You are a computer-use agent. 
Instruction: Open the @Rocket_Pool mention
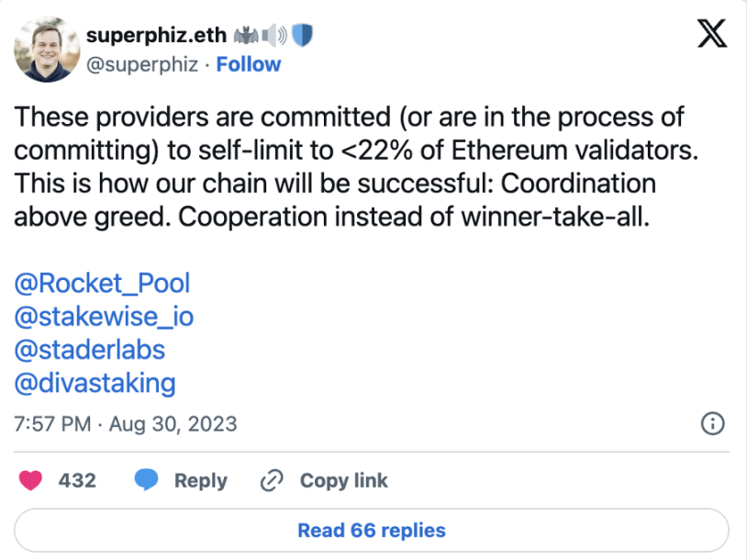coord(103,283)
